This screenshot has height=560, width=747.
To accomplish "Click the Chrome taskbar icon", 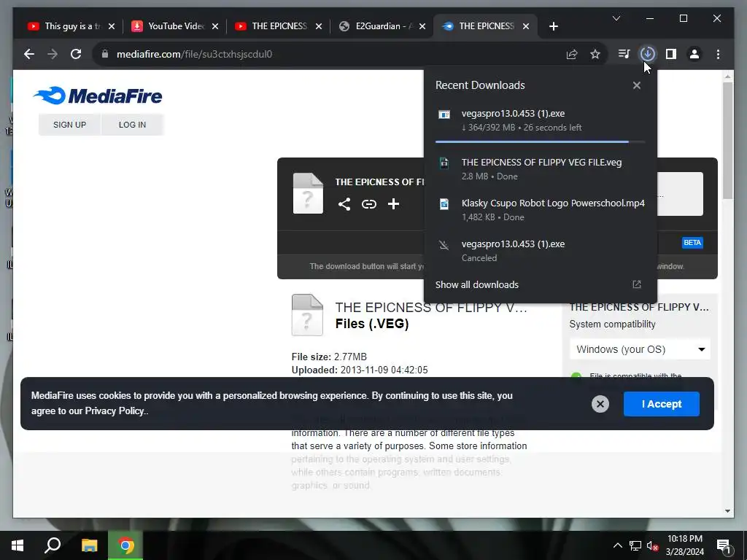I will [125, 545].
